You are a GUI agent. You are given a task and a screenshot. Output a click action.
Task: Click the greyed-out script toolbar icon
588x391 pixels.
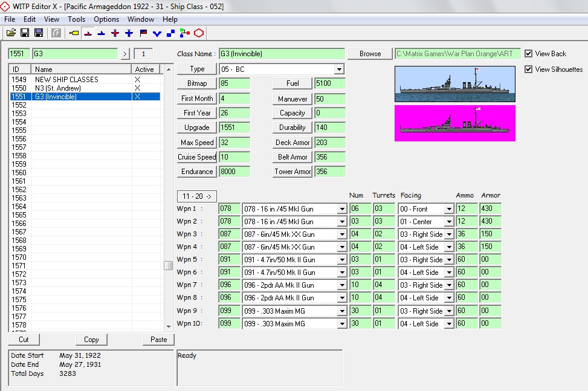pos(56,33)
